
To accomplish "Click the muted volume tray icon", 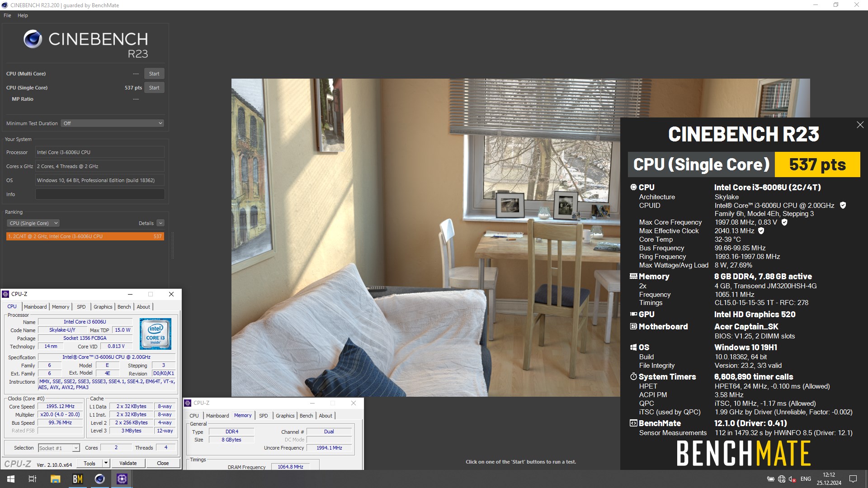I will pyautogui.click(x=793, y=479).
